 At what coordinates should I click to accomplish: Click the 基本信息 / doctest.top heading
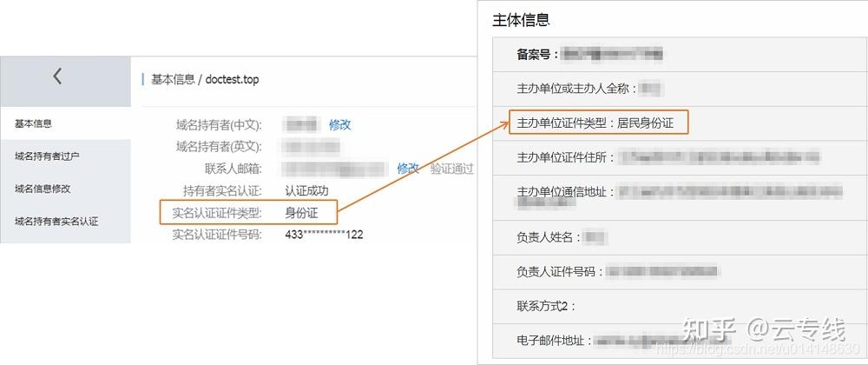(205, 79)
